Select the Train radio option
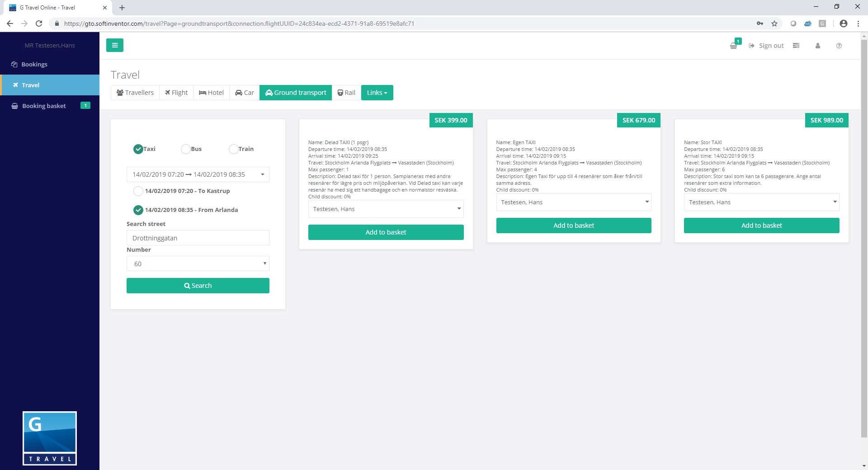868x470 pixels. coord(233,149)
